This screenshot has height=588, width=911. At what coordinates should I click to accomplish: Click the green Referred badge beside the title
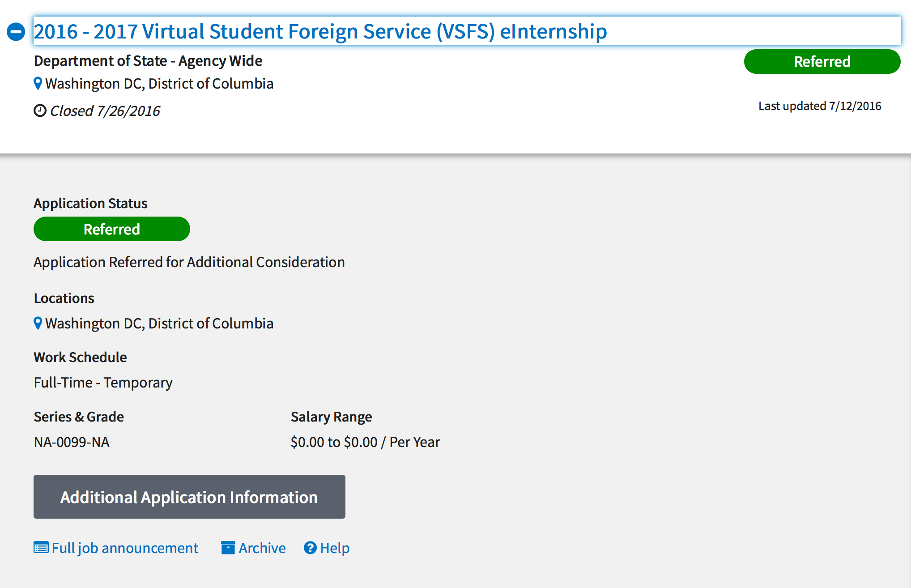822,61
